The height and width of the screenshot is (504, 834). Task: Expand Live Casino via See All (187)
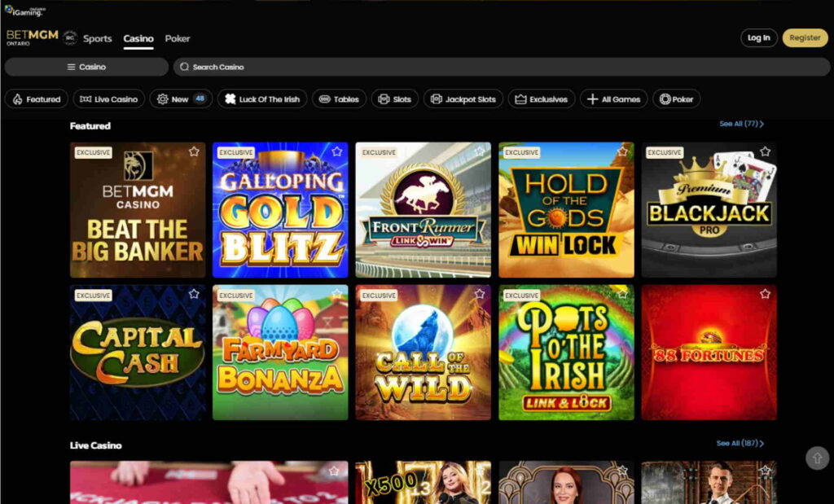point(740,444)
